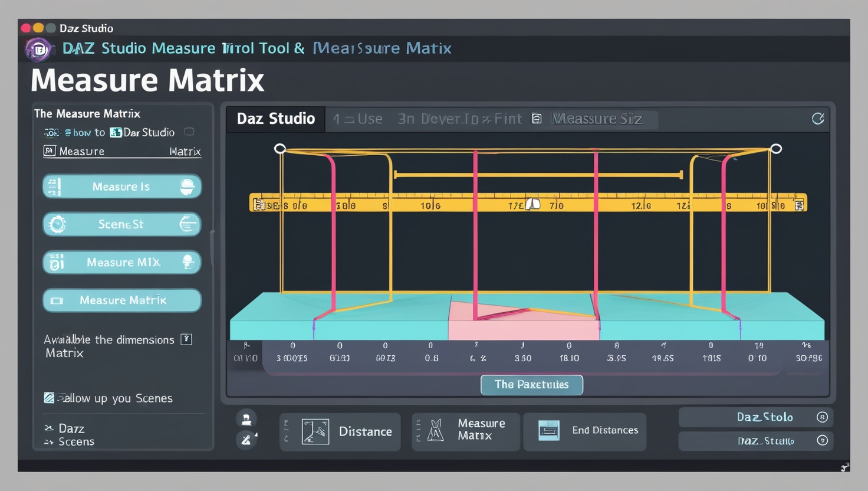Toggle Available the dimensions Matrix checkbox
Image resolution: width=868 pixels, height=491 pixels.
(186, 339)
